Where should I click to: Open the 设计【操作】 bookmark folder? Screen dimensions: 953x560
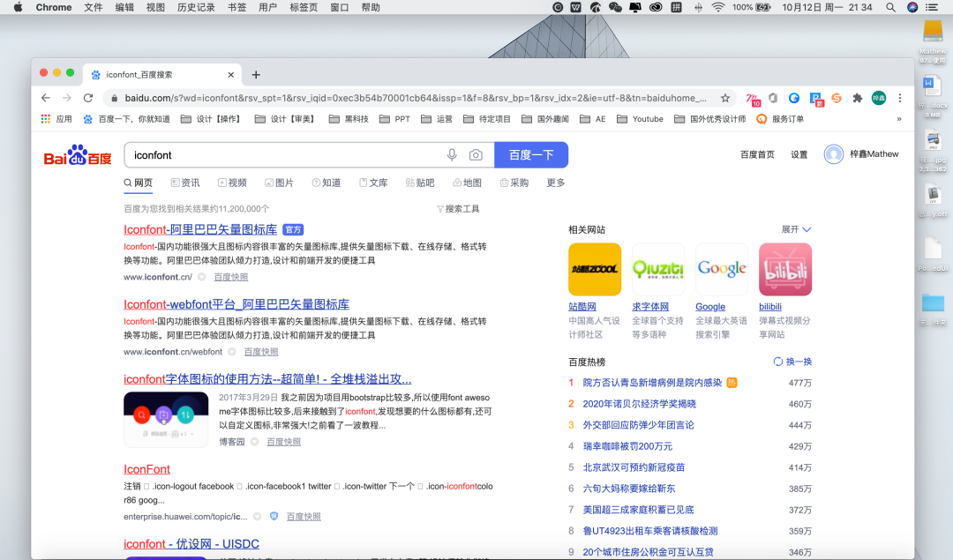pos(212,119)
